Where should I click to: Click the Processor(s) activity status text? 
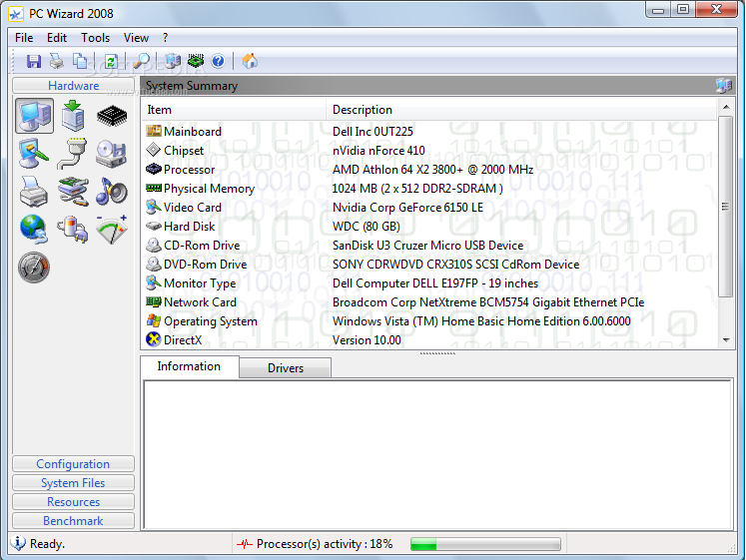click(325, 544)
